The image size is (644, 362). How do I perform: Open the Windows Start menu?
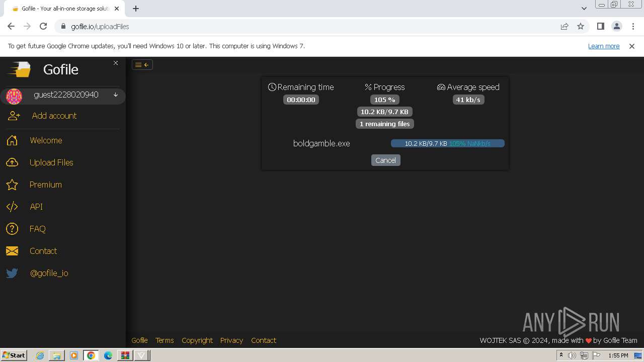pos(14,355)
